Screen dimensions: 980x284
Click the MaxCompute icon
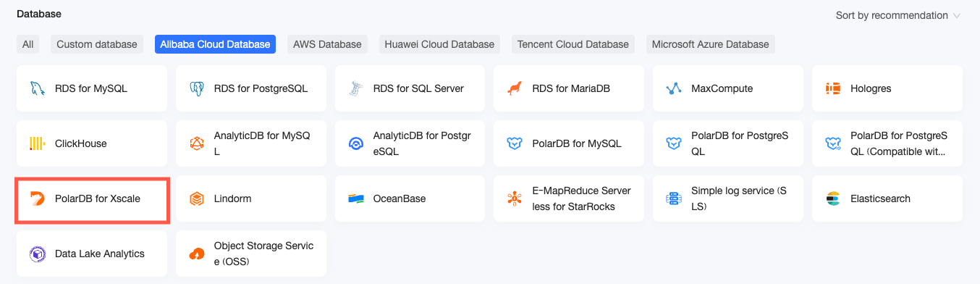click(674, 88)
